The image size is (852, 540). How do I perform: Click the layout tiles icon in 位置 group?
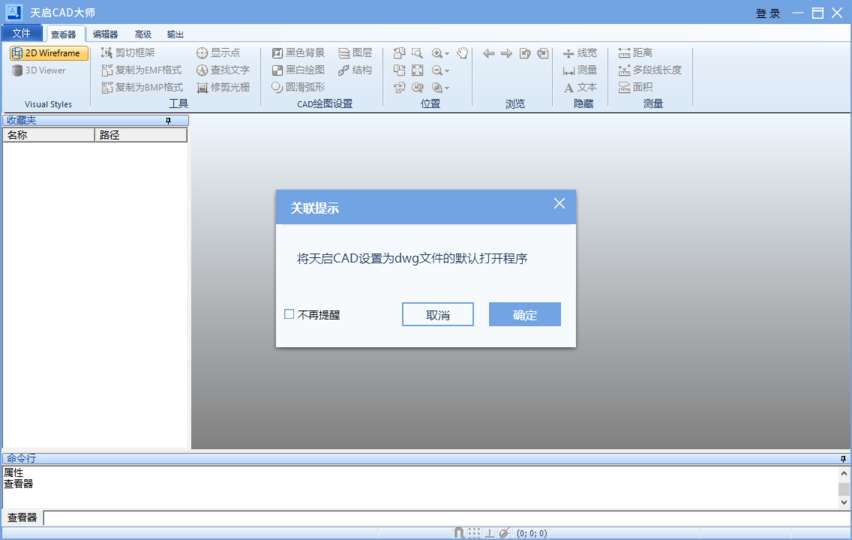(399, 53)
